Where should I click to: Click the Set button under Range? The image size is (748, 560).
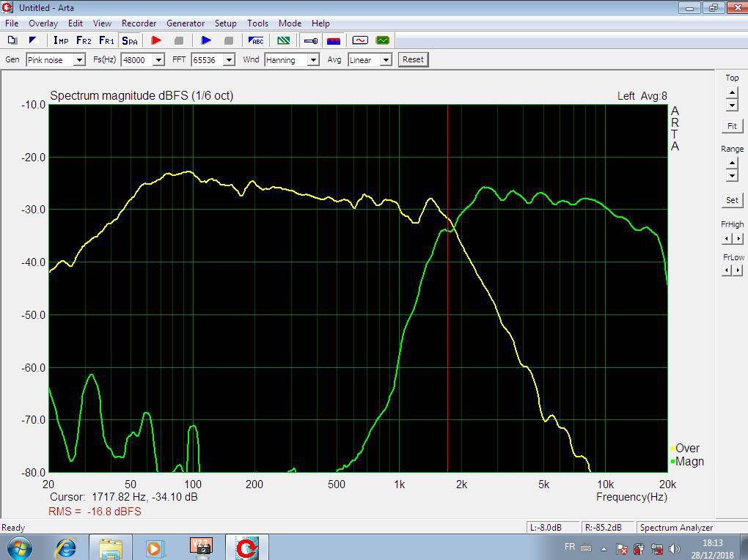tap(733, 200)
